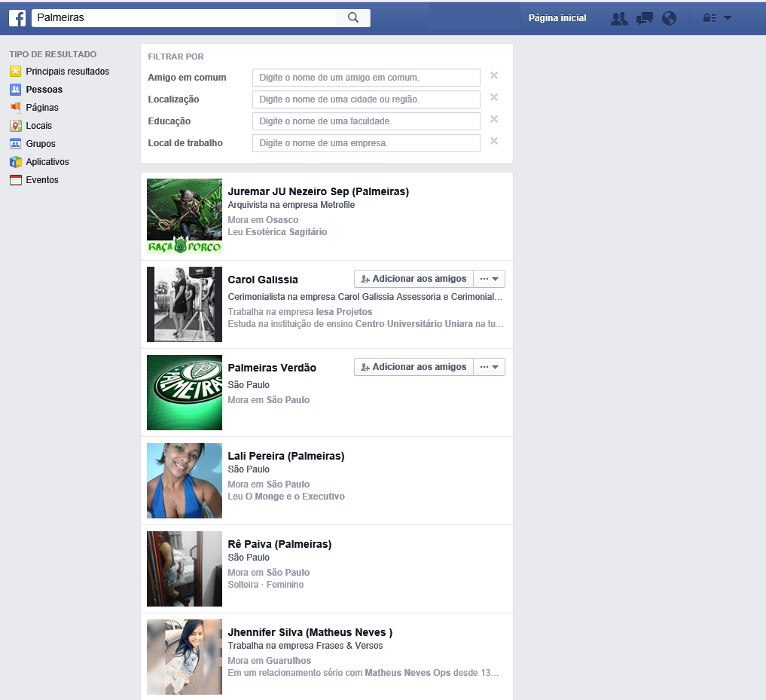Open the messages icon in top bar
The width and height of the screenshot is (766, 700).
[x=644, y=19]
